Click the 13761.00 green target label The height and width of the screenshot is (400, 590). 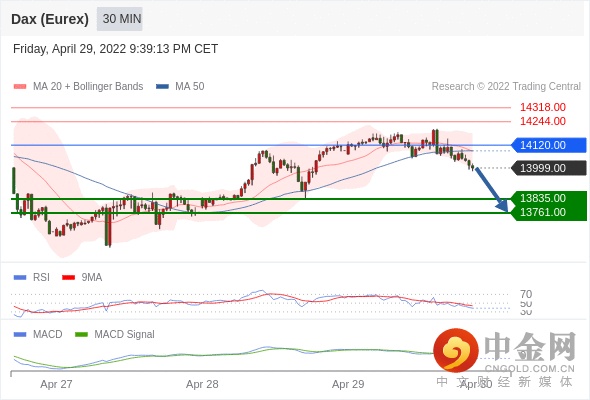tap(543, 212)
